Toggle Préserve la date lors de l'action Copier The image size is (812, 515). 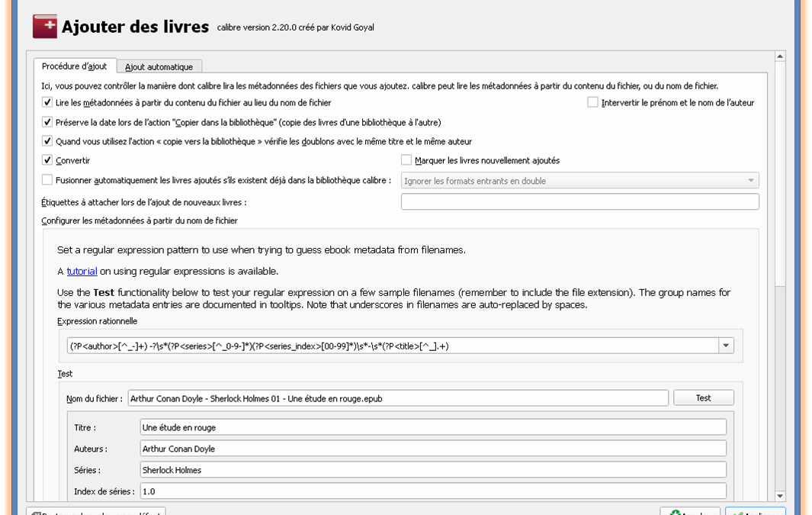click(x=47, y=122)
